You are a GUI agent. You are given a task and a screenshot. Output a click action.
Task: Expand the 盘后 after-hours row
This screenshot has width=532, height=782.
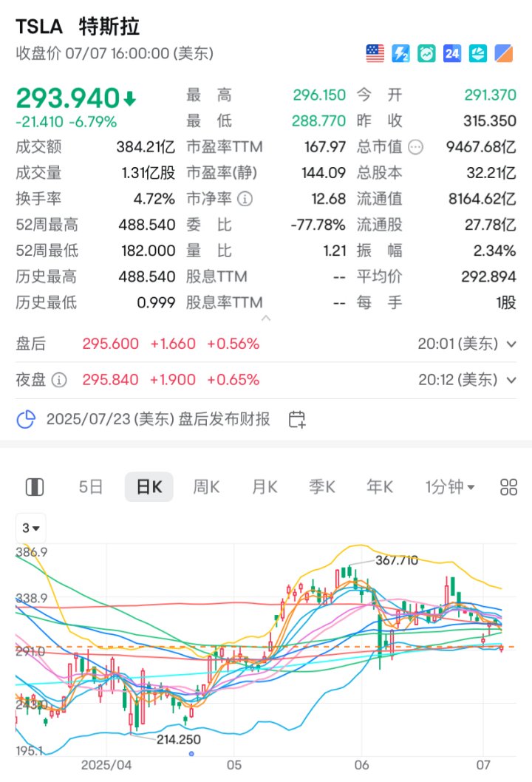click(511, 344)
